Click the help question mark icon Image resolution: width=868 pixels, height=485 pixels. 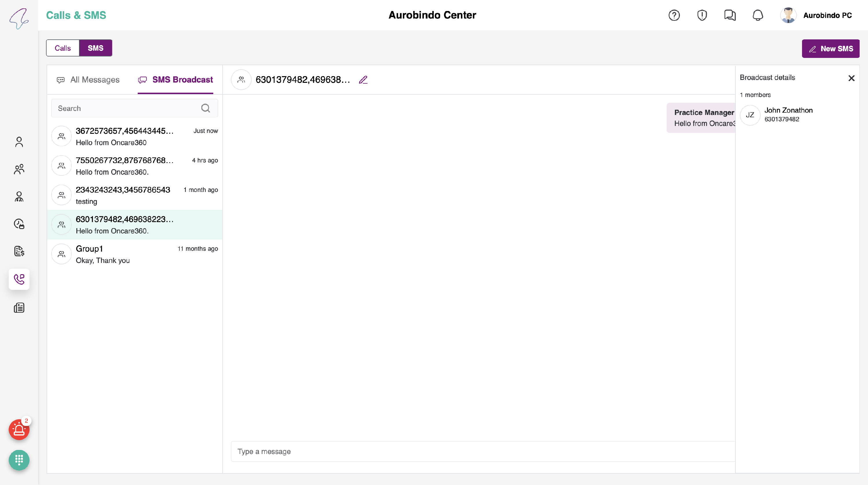tap(674, 15)
